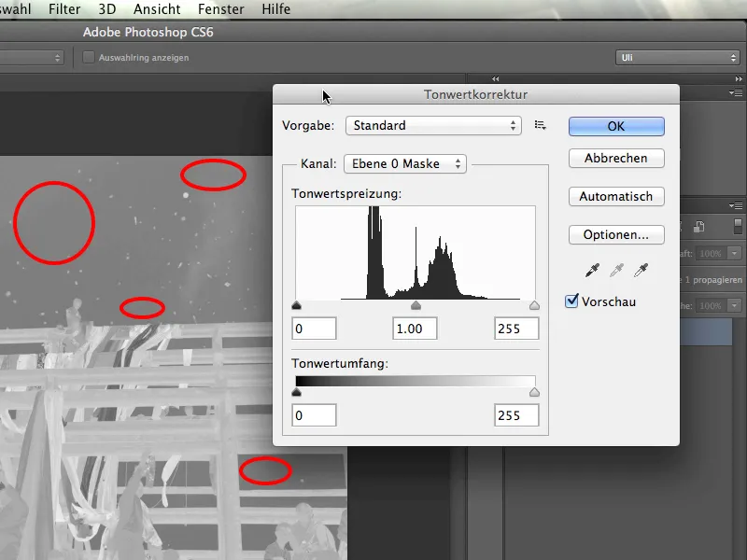This screenshot has width=747, height=560.
Task: Click the gamma field showing 1.00
Action: coord(415,329)
